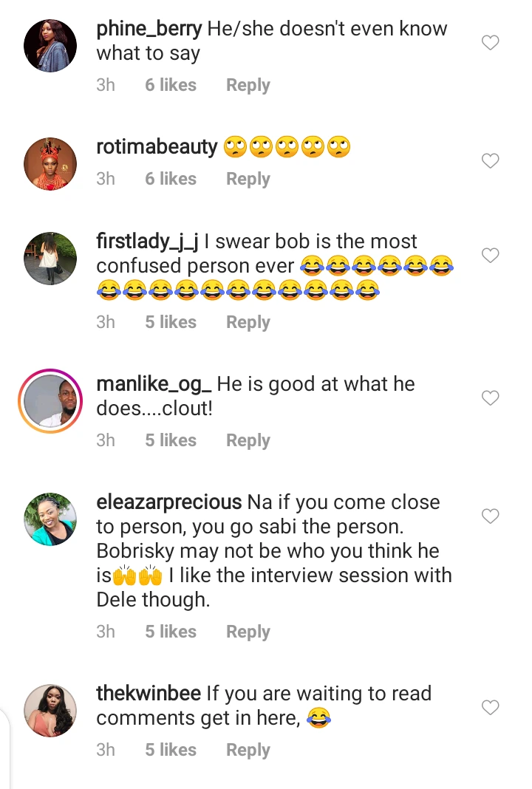The image size is (532, 789).
Task: Like eleazarprecious's comment
Action: (490, 516)
